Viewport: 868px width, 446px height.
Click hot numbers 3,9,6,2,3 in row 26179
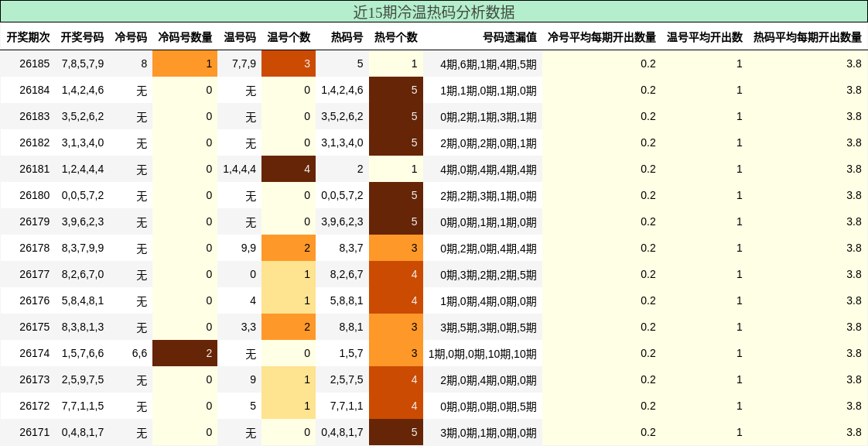(x=342, y=221)
